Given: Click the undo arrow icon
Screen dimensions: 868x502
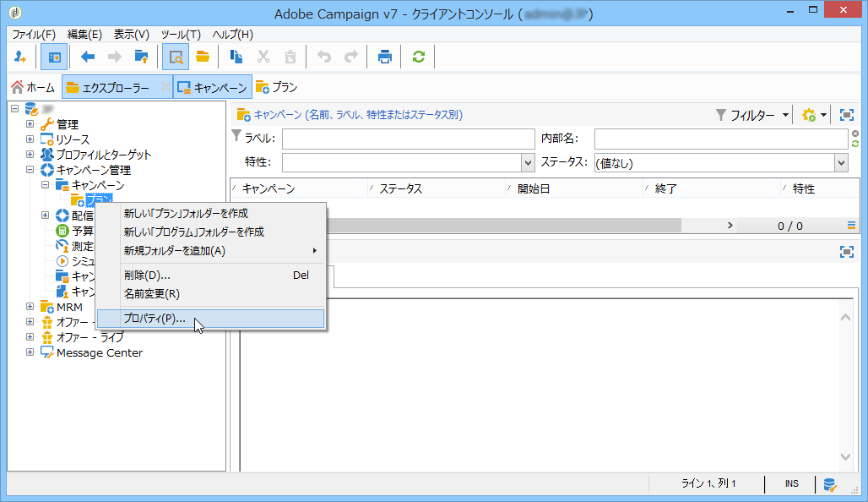Looking at the screenshot, I should pos(324,57).
